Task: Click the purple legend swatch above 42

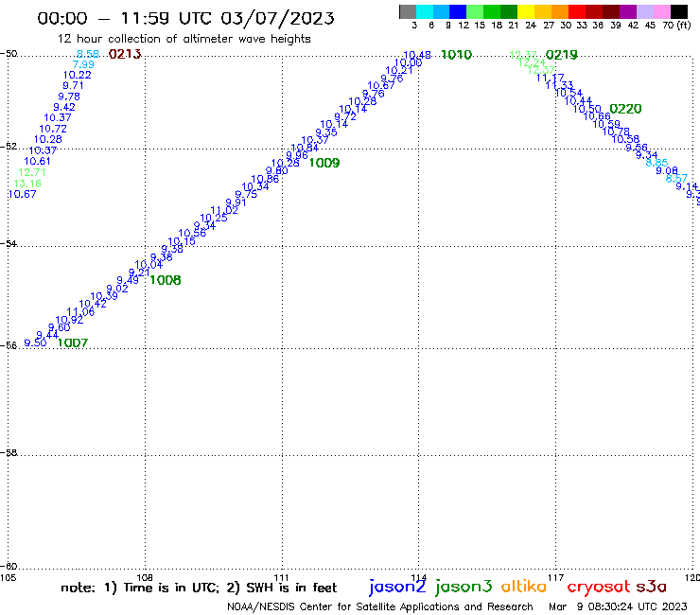Action: click(628, 11)
